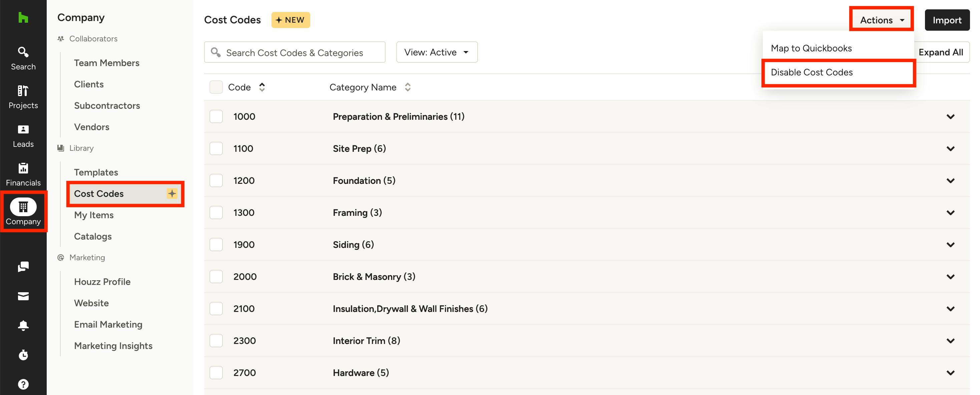Tick the Foundation 1200 row checkbox
Viewport: 980px width, 395px height.
[x=216, y=180]
